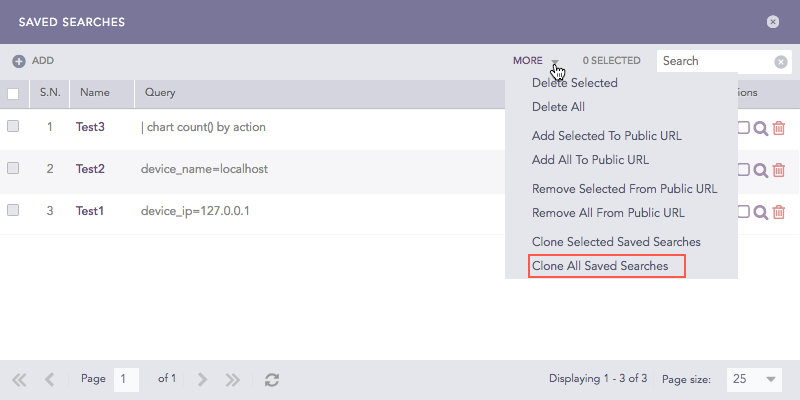Delete the Test3 saved search via trash icon
The width and height of the screenshot is (800, 400).
coord(779,128)
